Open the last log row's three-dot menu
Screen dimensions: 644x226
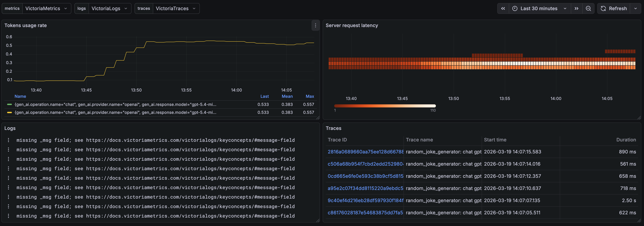8,216
